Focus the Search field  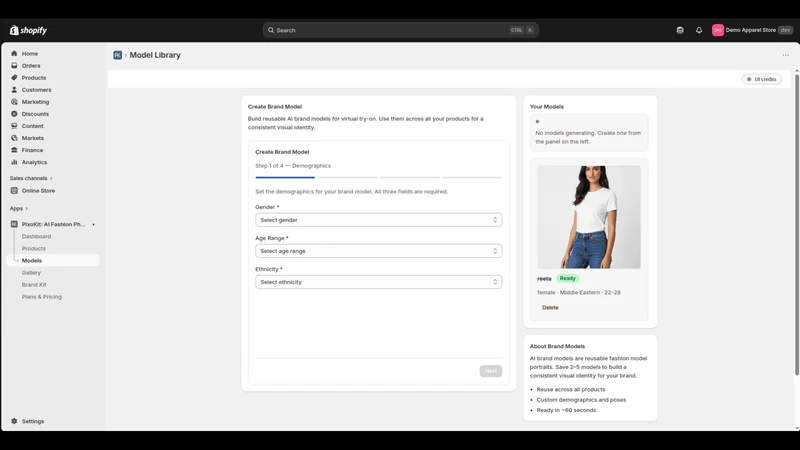click(401, 30)
